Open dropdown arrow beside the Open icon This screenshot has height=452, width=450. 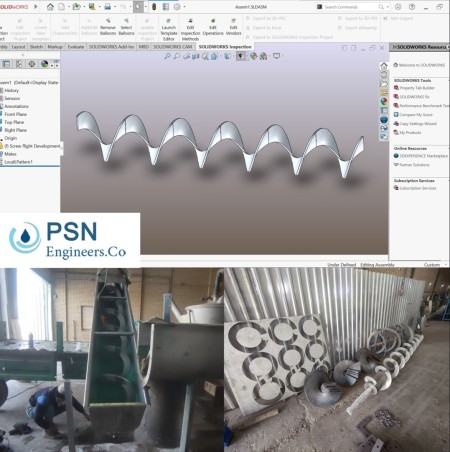coord(84,7)
